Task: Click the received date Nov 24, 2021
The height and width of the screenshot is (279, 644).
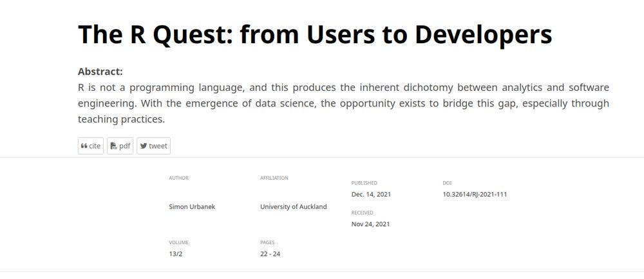Action: point(370,224)
